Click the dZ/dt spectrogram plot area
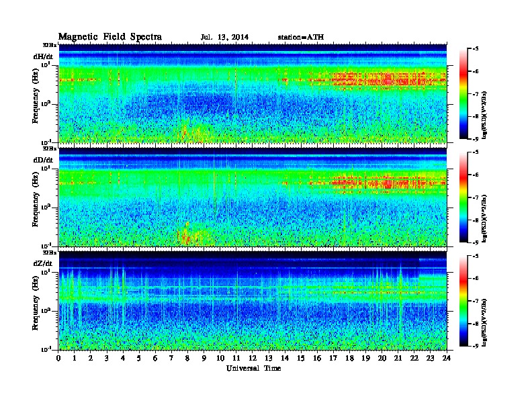The image size is (532, 411). pyautogui.click(x=253, y=300)
